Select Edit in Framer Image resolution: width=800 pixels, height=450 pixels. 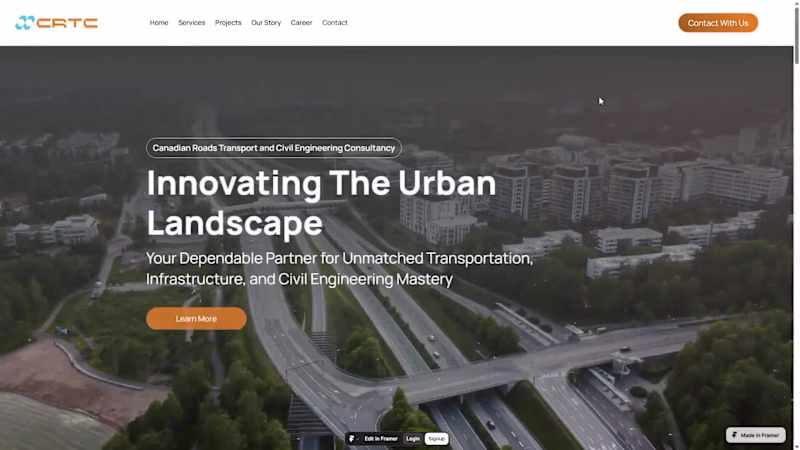[x=381, y=439]
